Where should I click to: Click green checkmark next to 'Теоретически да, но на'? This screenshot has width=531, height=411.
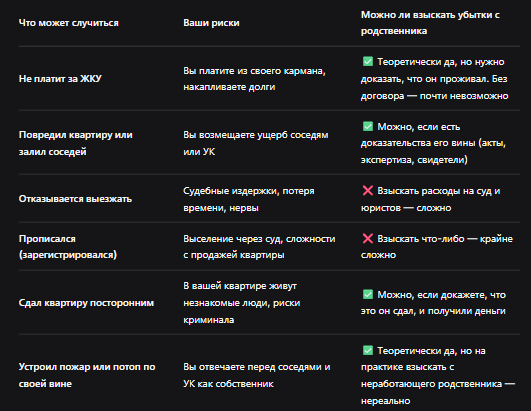click(x=367, y=350)
